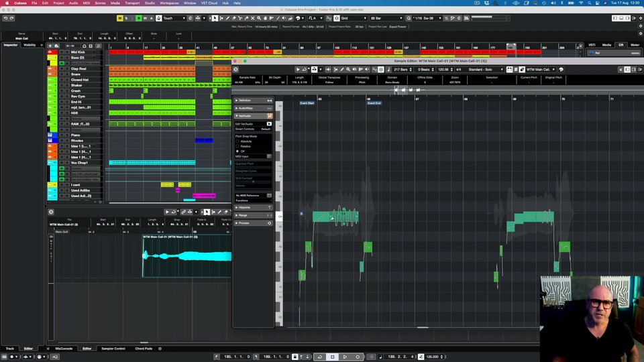Open the WTM Main Call clip dropdown
The height and width of the screenshot is (362, 644).
pos(541,69)
